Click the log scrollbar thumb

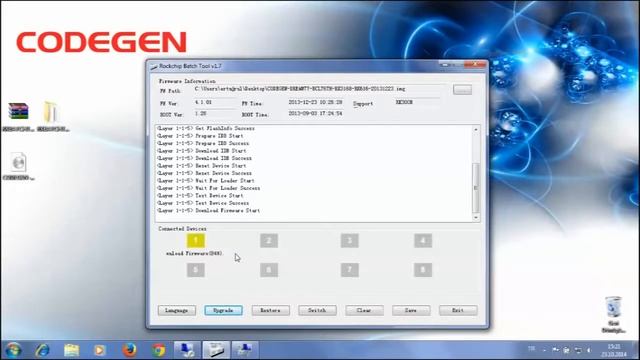click(476, 188)
